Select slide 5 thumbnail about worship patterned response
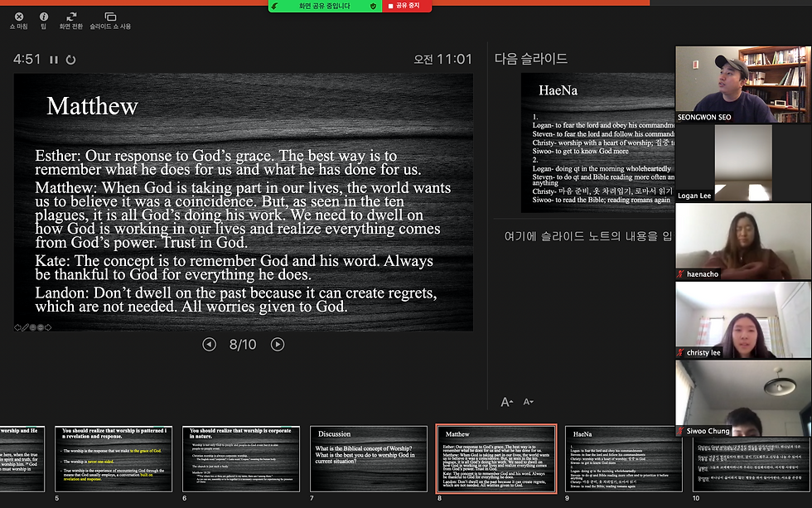 click(x=114, y=459)
